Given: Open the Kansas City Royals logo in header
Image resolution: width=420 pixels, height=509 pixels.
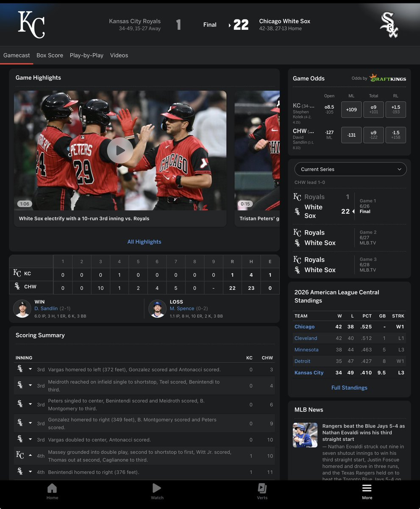Looking at the screenshot, I should point(31,25).
